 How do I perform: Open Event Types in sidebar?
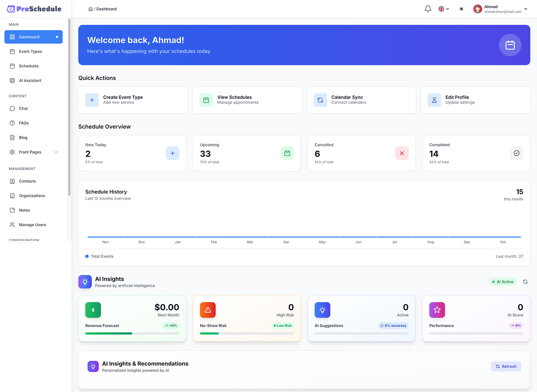tap(34, 51)
